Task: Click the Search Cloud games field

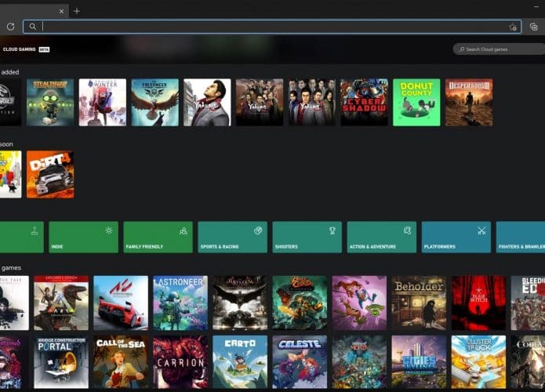Action: coord(499,49)
